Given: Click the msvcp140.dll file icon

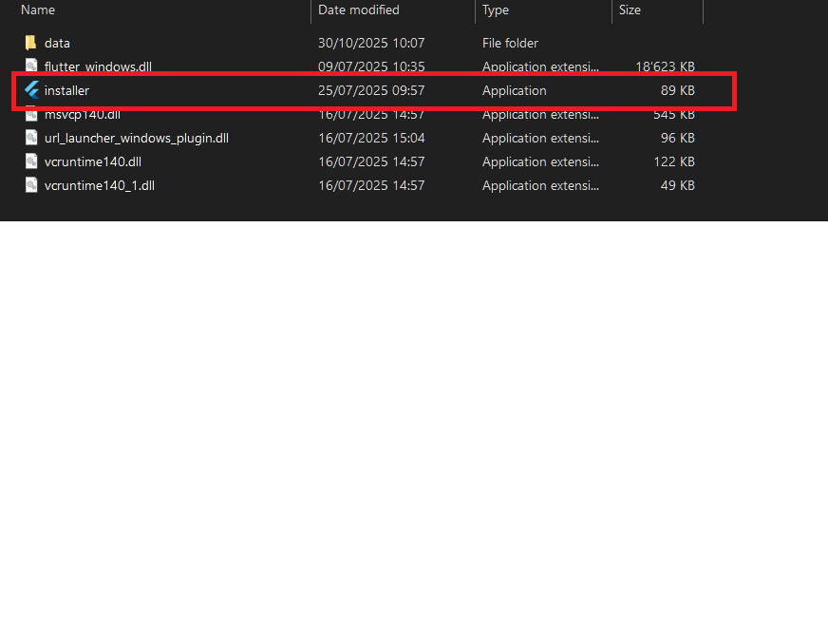Looking at the screenshot, I should point(31,115).
